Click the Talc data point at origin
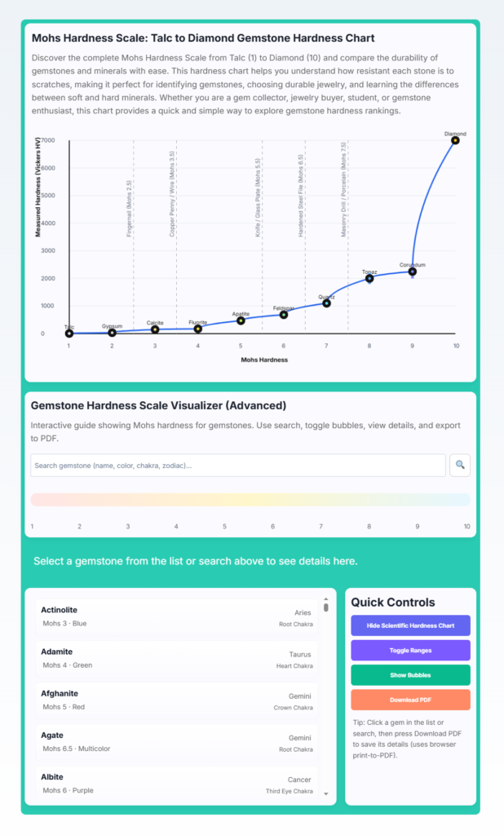 tap(69, 334)
